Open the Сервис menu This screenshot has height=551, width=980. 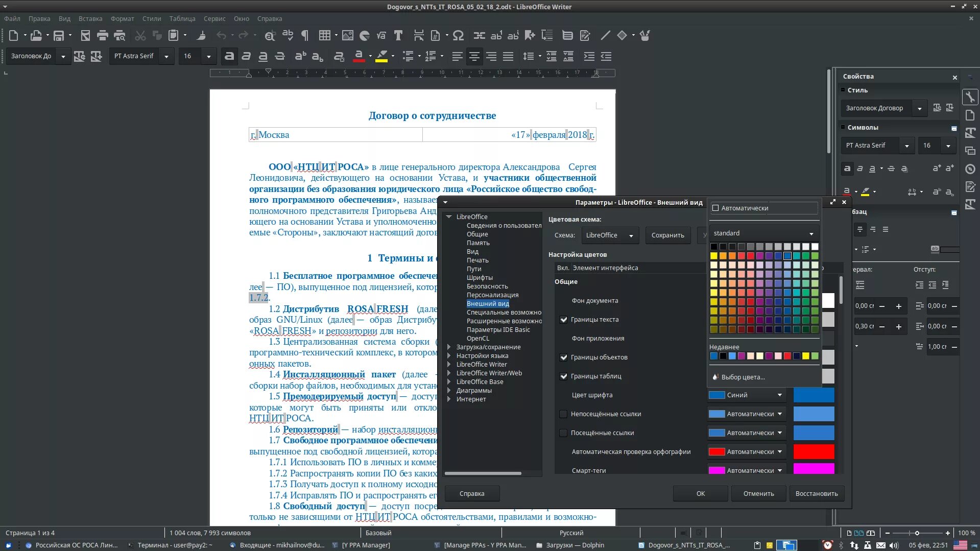pos(214,19)
